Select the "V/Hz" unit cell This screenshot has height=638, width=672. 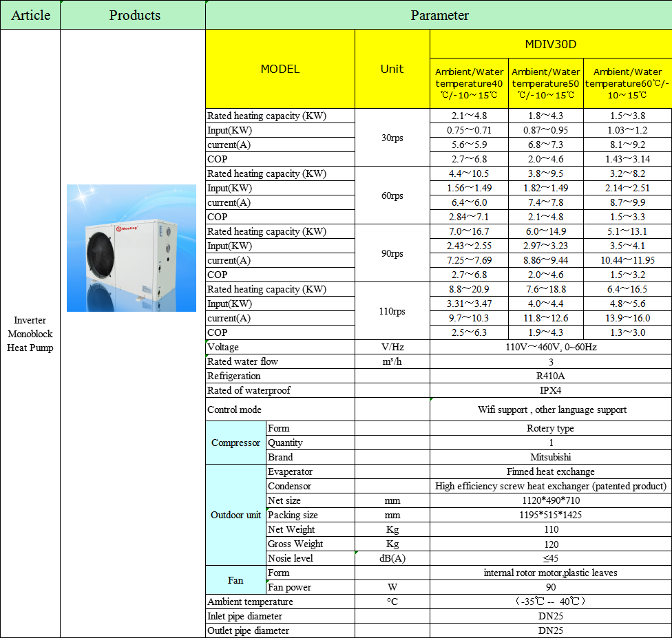coord(392,347)
